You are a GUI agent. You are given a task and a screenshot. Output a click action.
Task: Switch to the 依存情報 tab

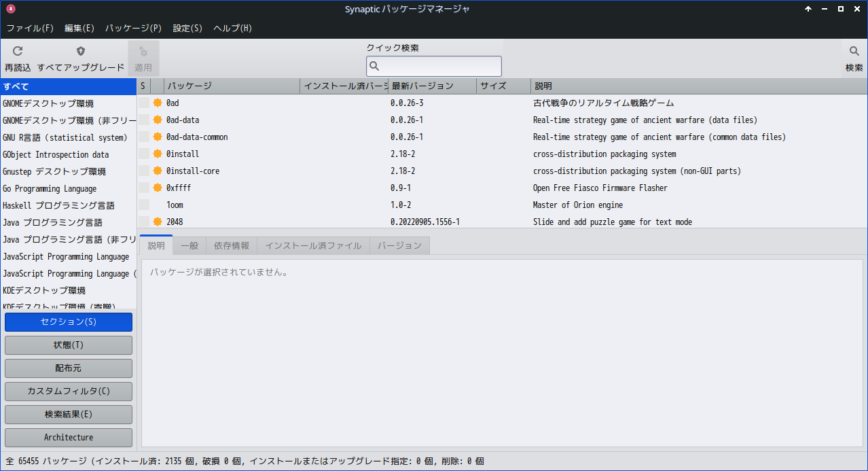point(232,245)
